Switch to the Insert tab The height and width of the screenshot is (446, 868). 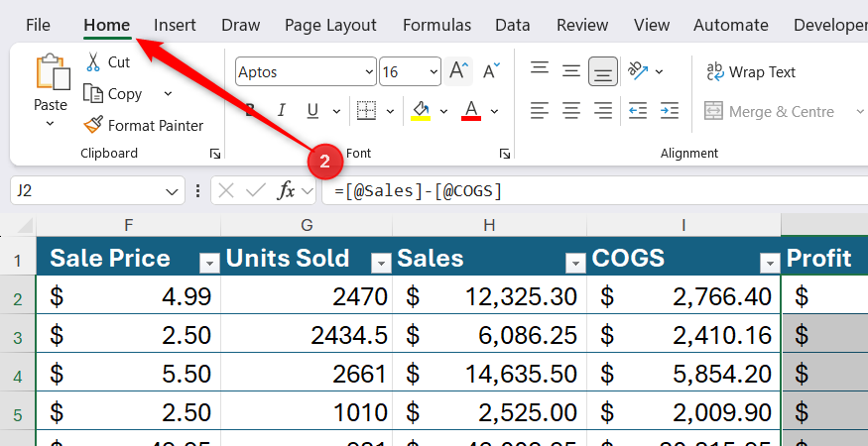tap(175, 25)
